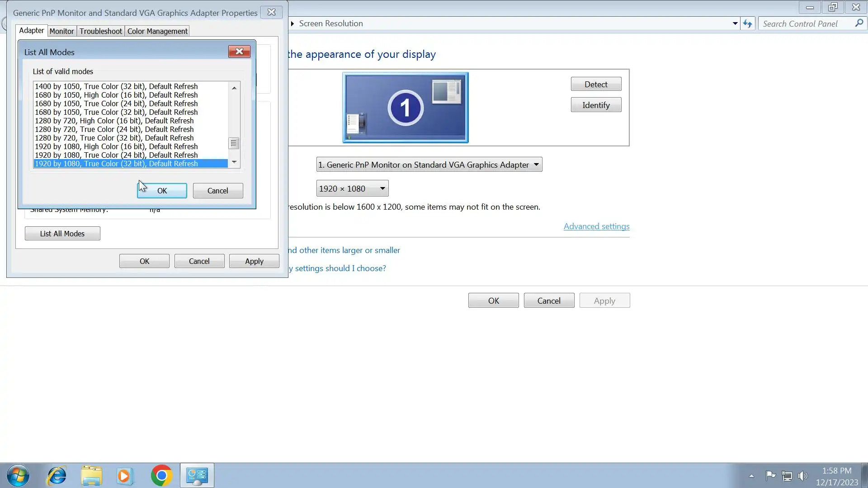Click the network tray icon

787,476
